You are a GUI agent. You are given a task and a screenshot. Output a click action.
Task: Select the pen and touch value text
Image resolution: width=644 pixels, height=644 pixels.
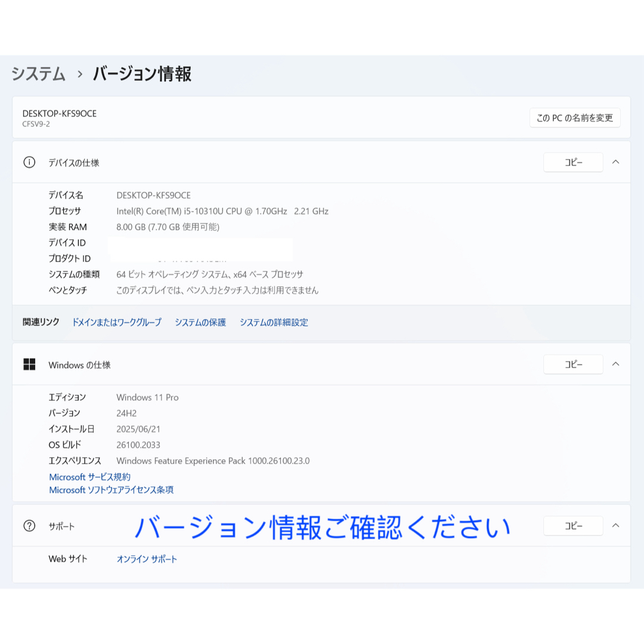click(217, 290)
